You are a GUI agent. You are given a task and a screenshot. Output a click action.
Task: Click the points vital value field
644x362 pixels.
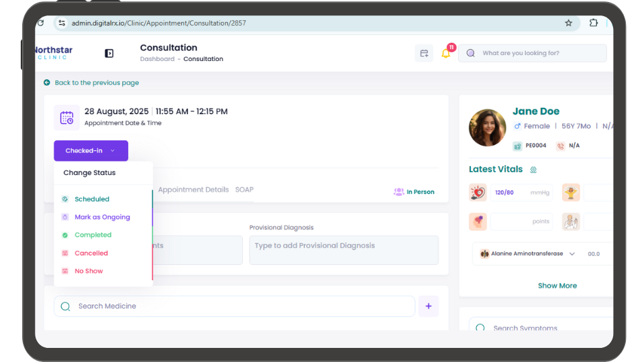tap(522, 222)
